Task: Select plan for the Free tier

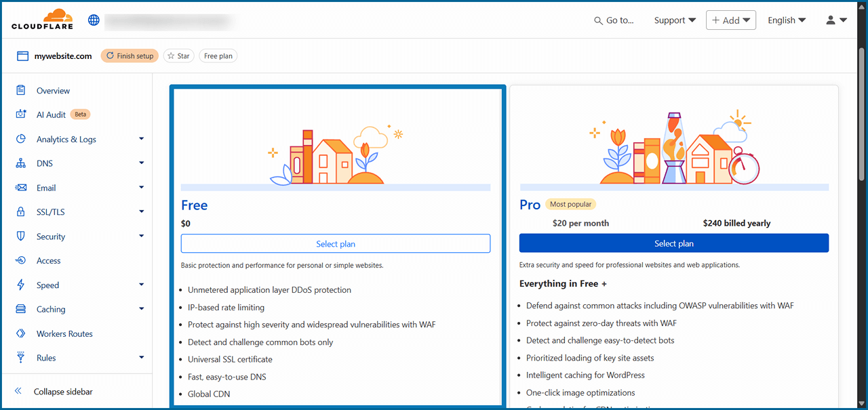Action: tap(336, 244)
